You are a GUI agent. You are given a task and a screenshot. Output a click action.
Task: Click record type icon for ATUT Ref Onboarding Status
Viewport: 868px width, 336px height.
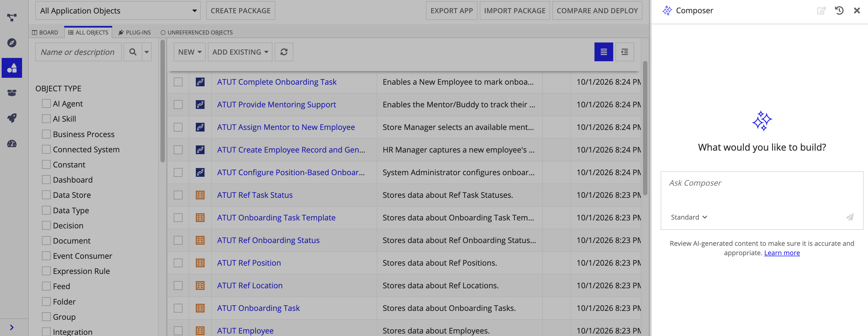tap(200, 240)
